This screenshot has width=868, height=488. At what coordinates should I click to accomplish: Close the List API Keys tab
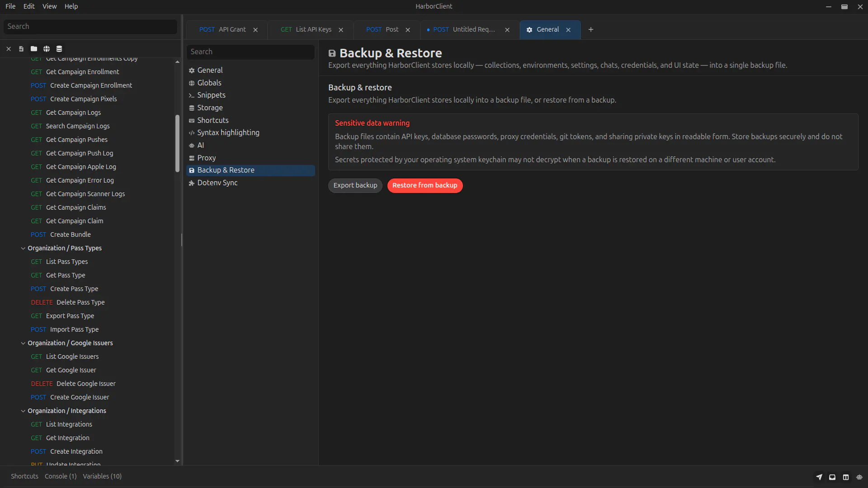pyautogui.click(x=341, y=30)
